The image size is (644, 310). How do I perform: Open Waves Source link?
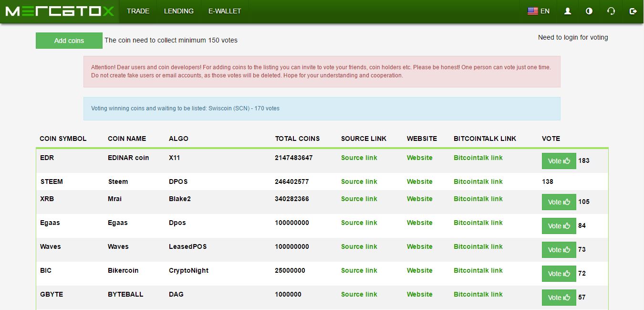tap(359, 246)
